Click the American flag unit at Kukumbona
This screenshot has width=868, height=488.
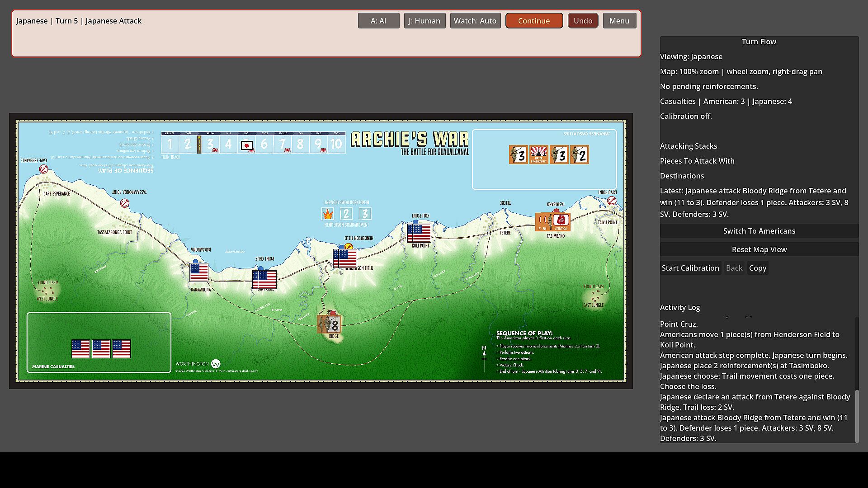coord(199,272)
